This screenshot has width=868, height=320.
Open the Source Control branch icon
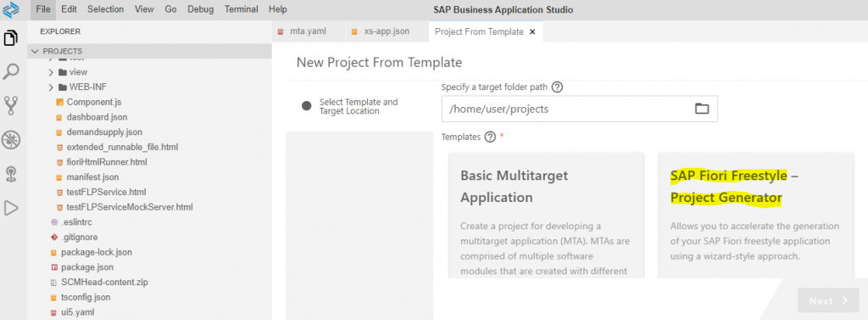coord(11,105)
